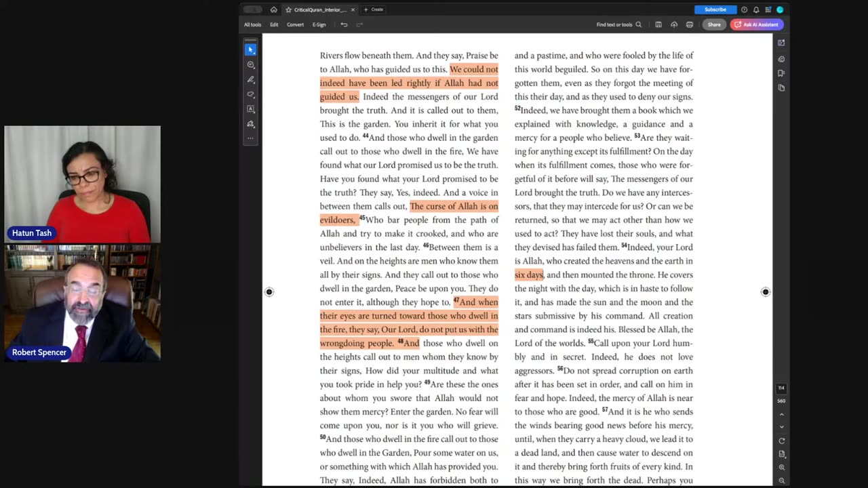Open the bookmarks panel icon

tap(781, 73)
